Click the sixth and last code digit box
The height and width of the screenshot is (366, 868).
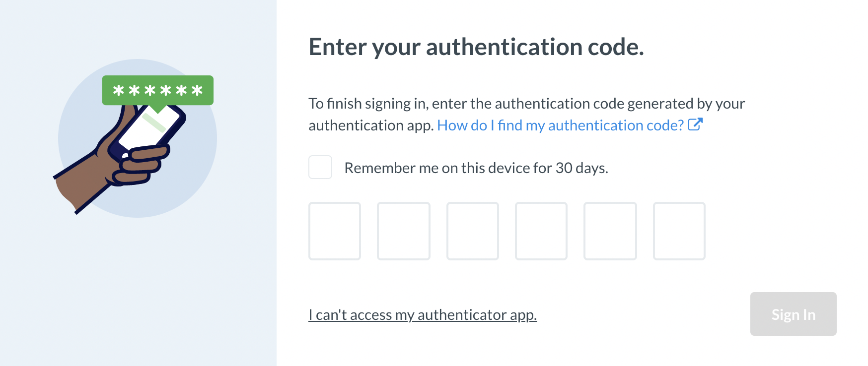[x=679, y=231]
